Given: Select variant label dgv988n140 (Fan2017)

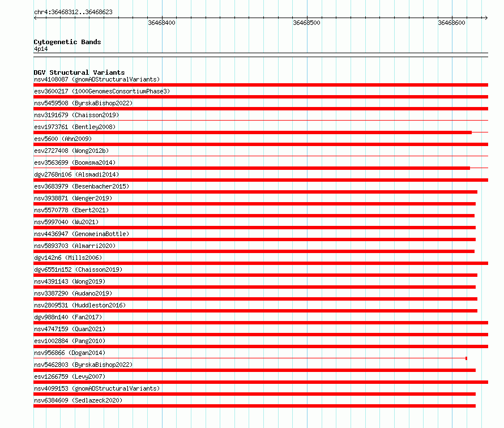Looking at the screenshot, I should pyautogui.click(x=68, y=317).
